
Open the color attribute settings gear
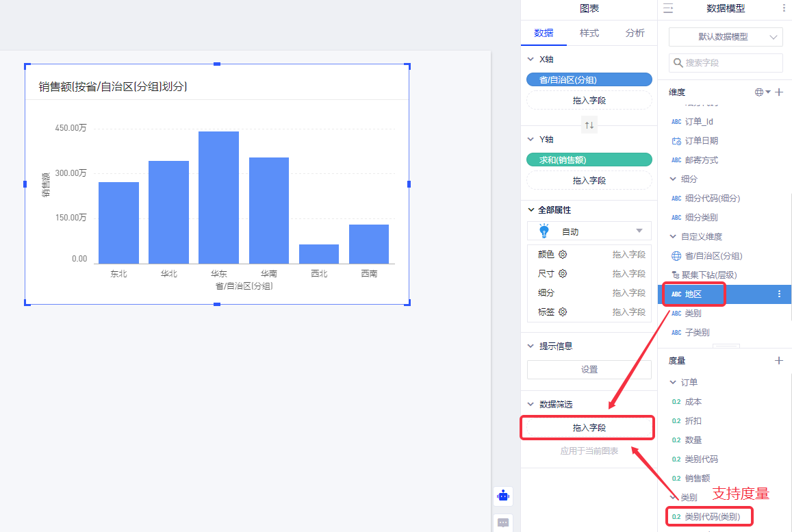(563, 255)
